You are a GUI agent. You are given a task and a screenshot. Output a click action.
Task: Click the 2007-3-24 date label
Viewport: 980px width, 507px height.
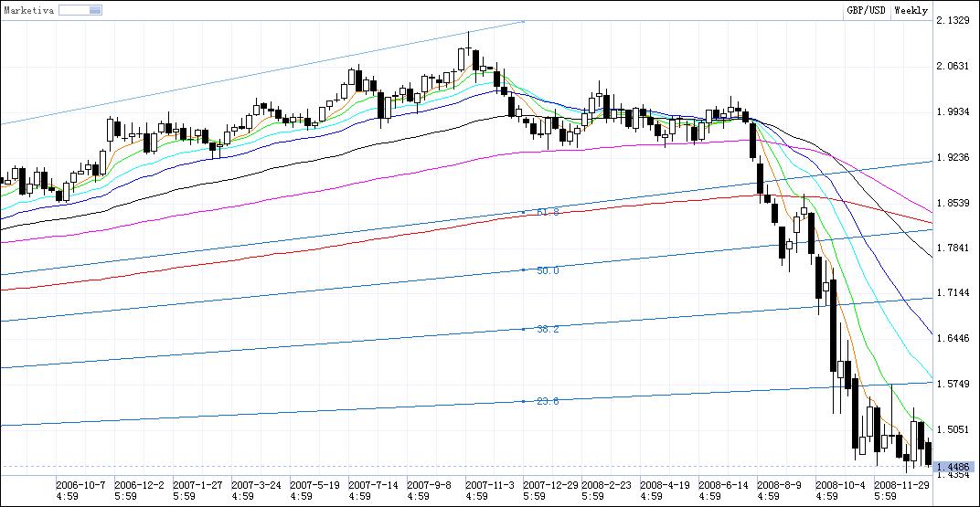pos(256,484)
